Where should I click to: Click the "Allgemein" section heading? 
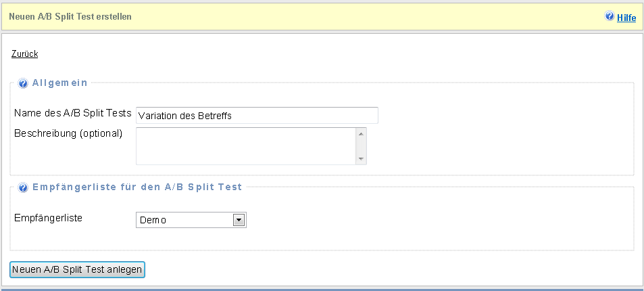60,83
